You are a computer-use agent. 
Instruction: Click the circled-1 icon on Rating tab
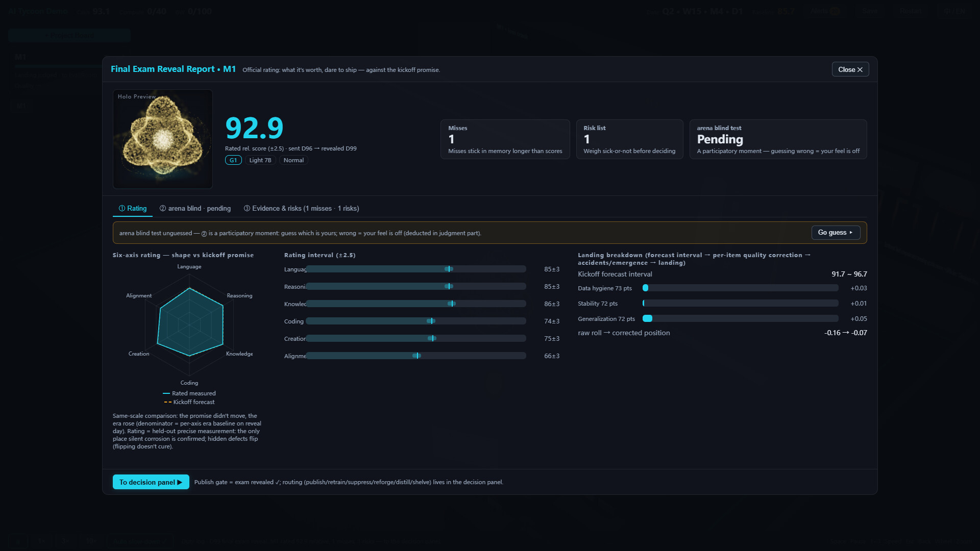point(122,208)
